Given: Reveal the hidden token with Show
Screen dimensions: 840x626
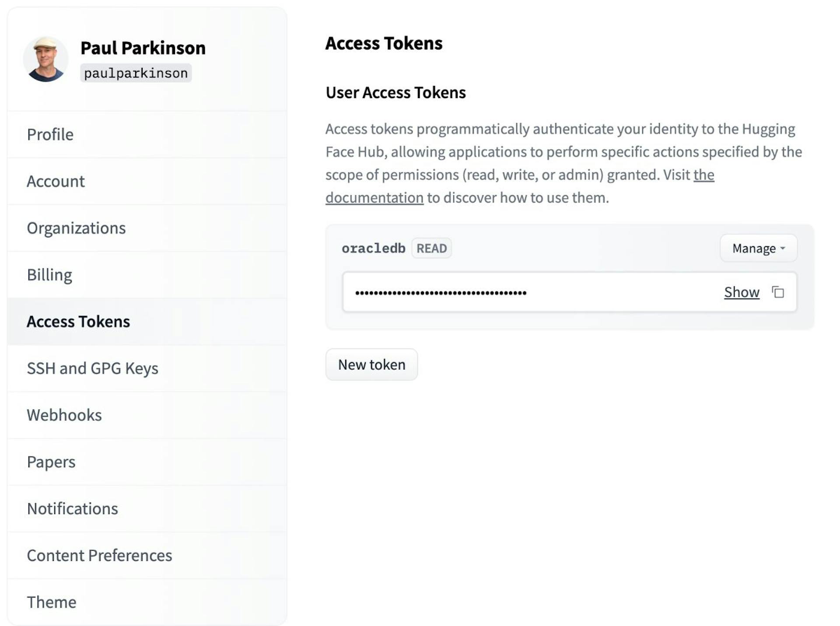Looking at the screenshot, I should click(x=741, y=292).
